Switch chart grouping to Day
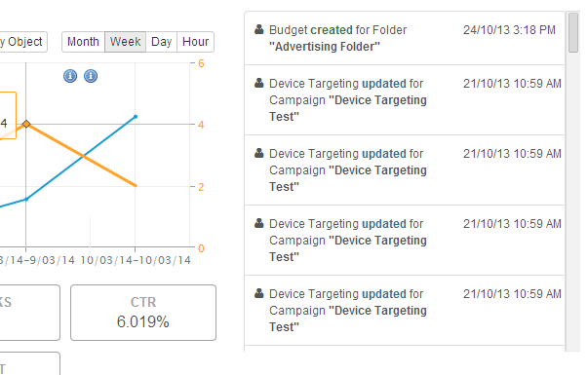The height and width of the screenshot is (375, 588). [x=161, y=42]
